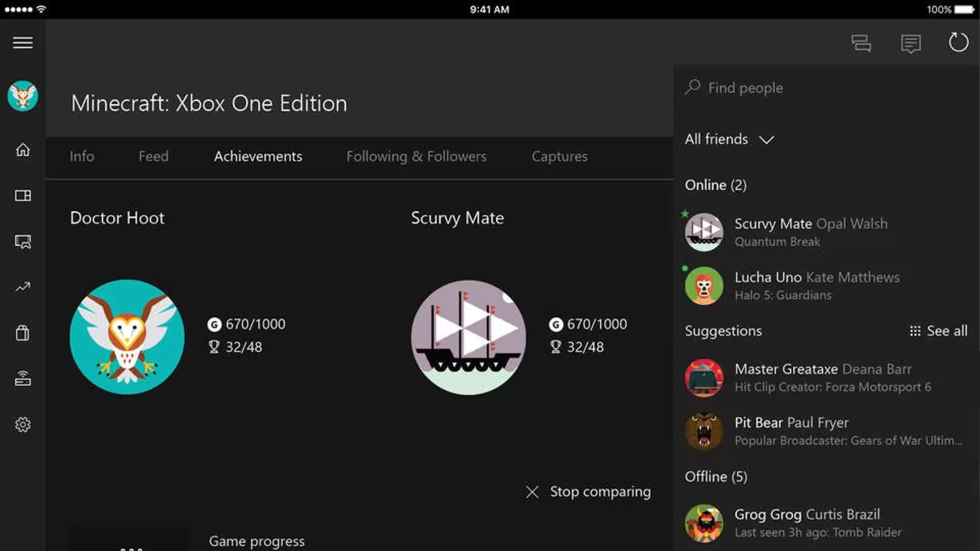Select suggestion Master Greataxe Deana Barr
The width and height of the screenshot is (980, 551).
point(826,378)
